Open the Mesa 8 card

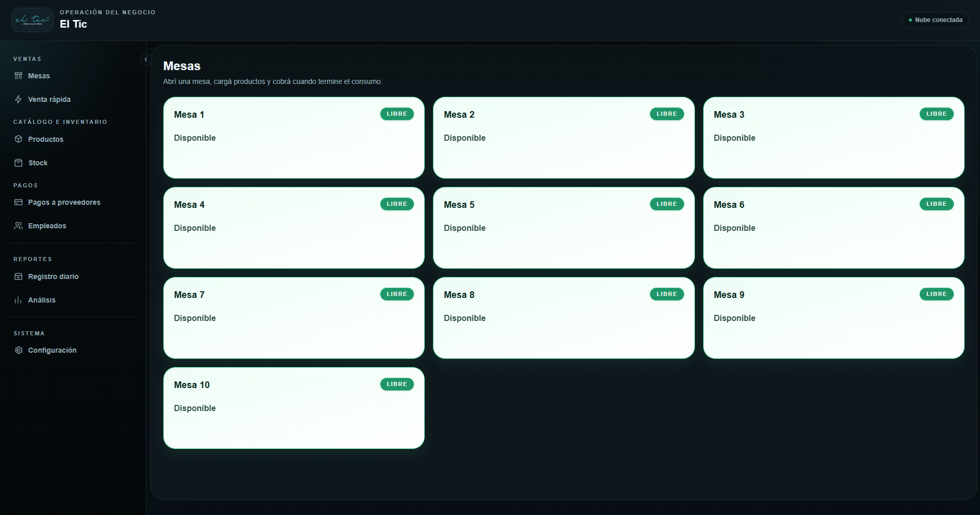tap(563, 318)
